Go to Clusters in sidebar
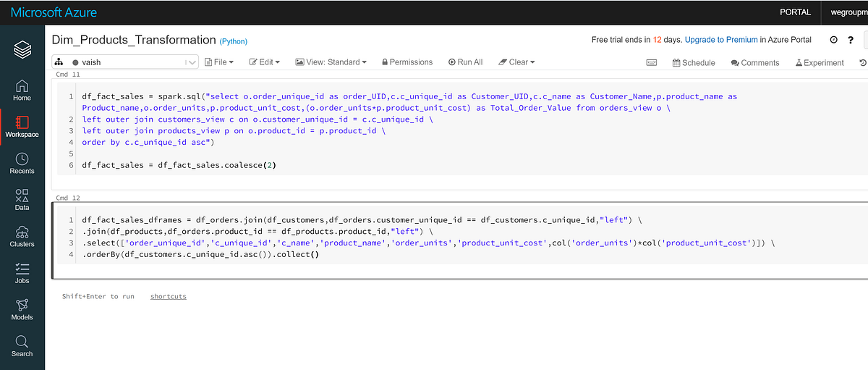 (22, 236)
